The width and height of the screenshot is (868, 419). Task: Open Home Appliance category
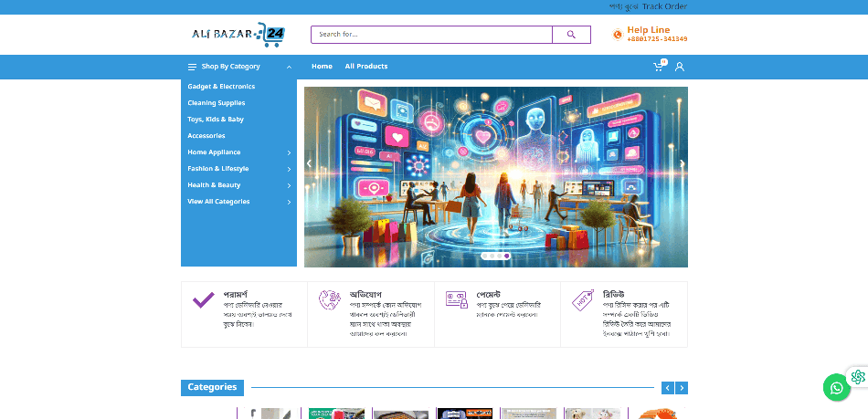[x=214, y=152]
